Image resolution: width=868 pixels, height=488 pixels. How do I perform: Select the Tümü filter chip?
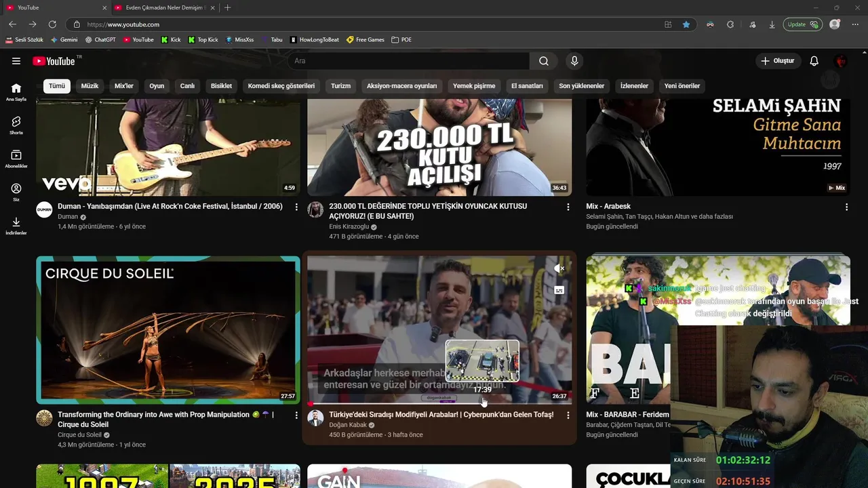[x=57, y=86]
